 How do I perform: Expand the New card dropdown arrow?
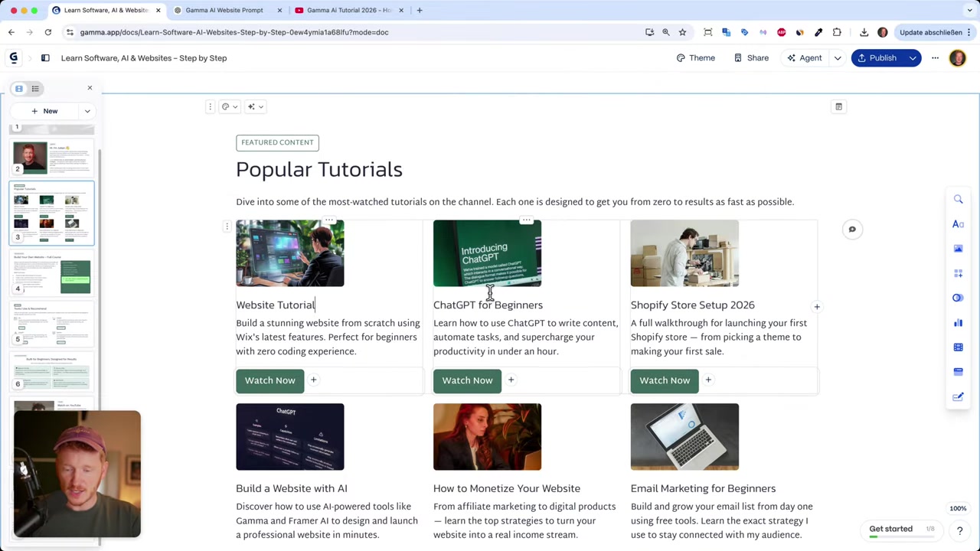click(x=87, y=111)
